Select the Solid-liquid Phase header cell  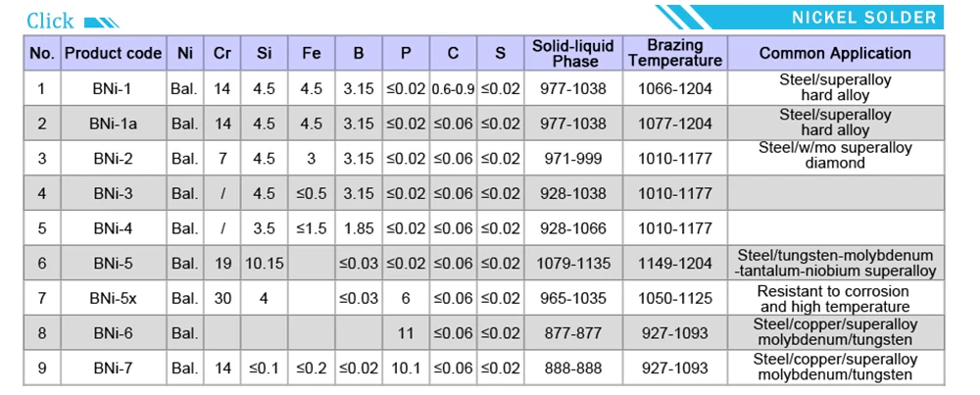tap(573, 53)
